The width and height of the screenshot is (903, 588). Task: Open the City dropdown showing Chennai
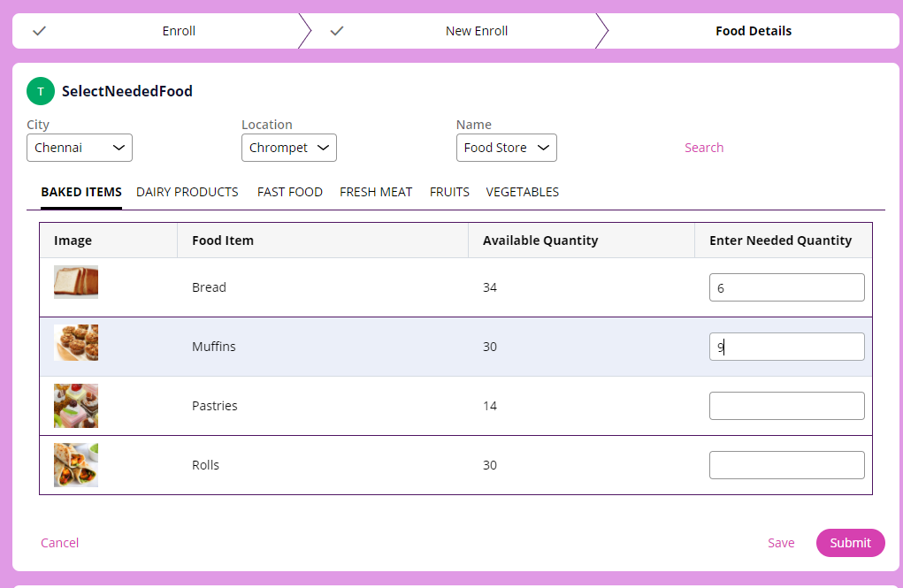click(x=80, y=148)
